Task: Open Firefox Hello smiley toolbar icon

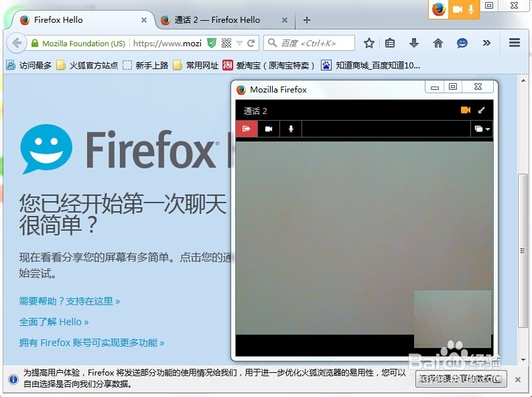Action: (x=462, y=43)
